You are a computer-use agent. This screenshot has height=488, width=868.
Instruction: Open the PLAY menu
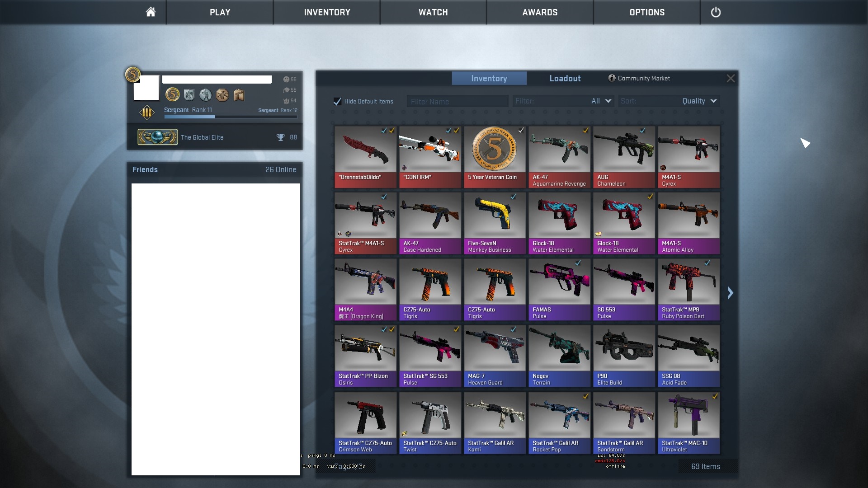(220, 12)
